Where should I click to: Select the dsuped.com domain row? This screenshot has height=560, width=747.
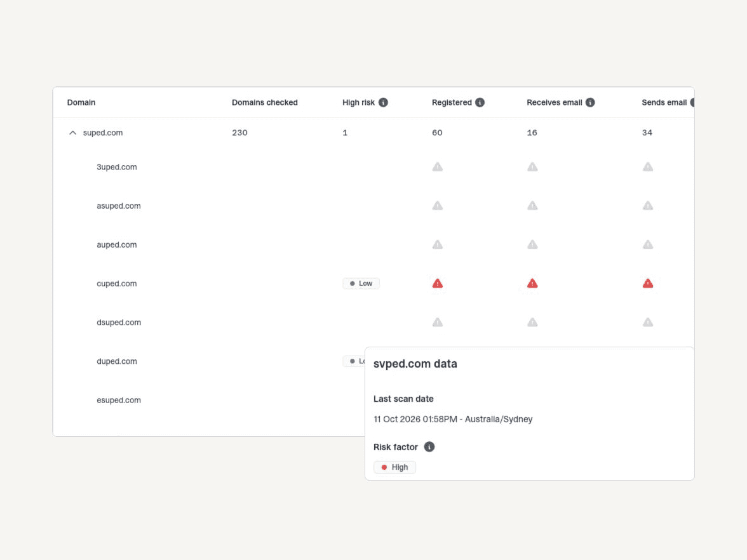coord(373,323)
